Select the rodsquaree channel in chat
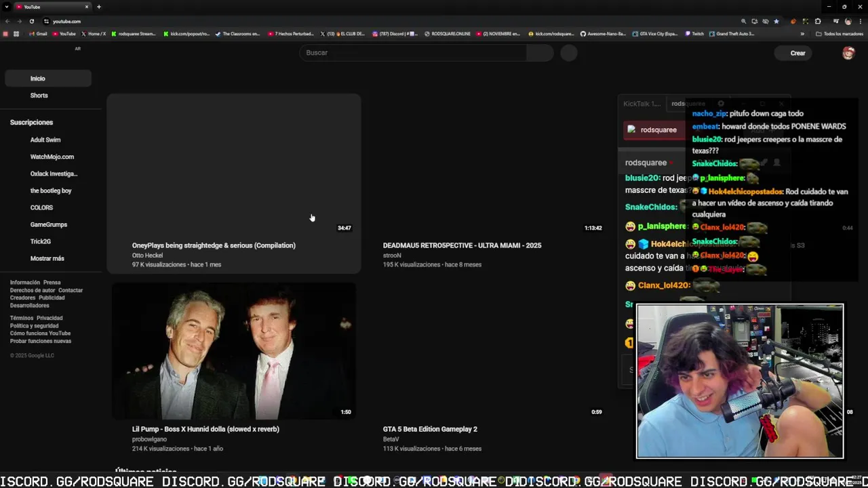868x488 pixels. pos(653,129)
